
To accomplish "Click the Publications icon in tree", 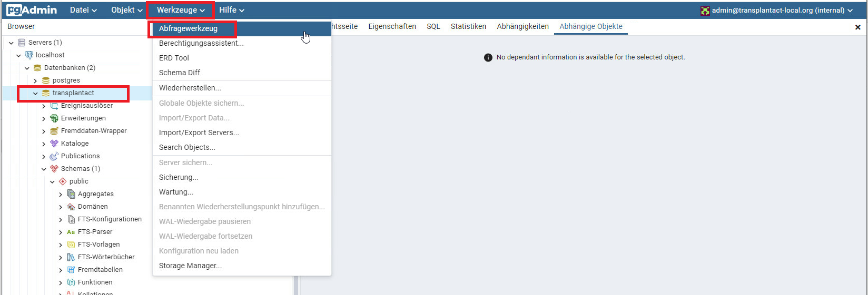I will click(54, 156).
